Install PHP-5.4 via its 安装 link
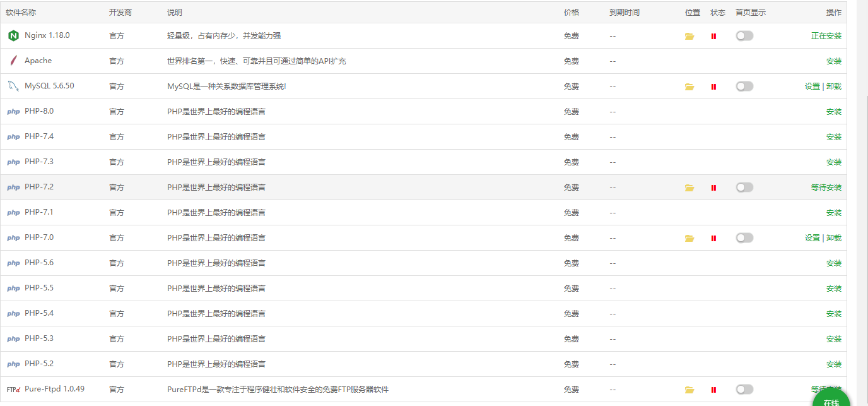 click(834, 314)
